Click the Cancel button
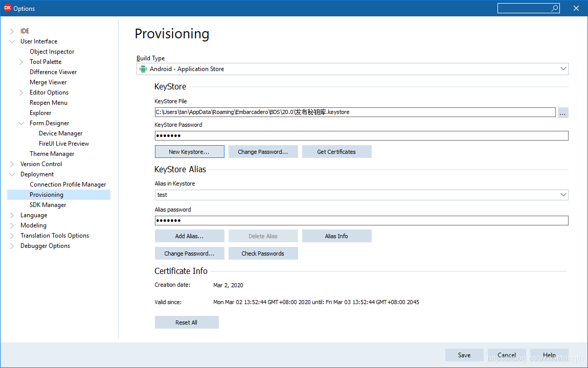This screenshot has height=368, width=588. click(x=507, y=355)
